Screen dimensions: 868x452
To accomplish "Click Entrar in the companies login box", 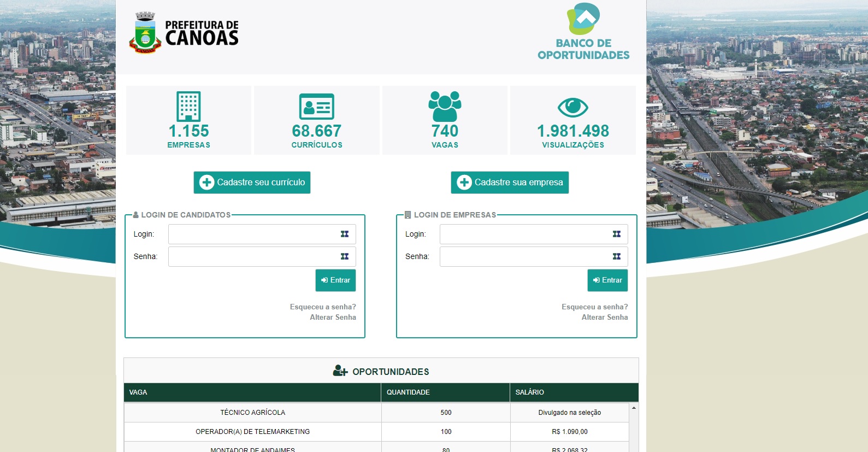I will (x=607, y=280).
